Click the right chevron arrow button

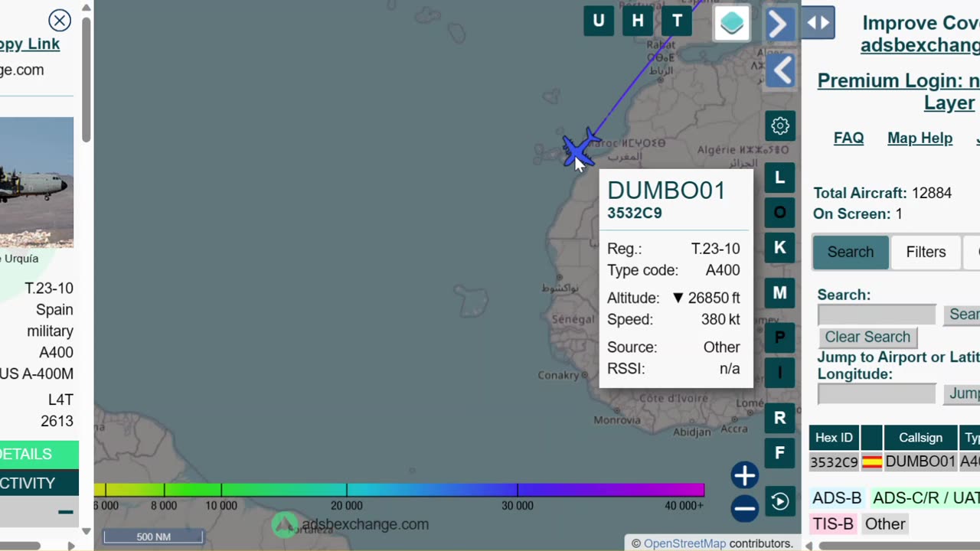779,24
